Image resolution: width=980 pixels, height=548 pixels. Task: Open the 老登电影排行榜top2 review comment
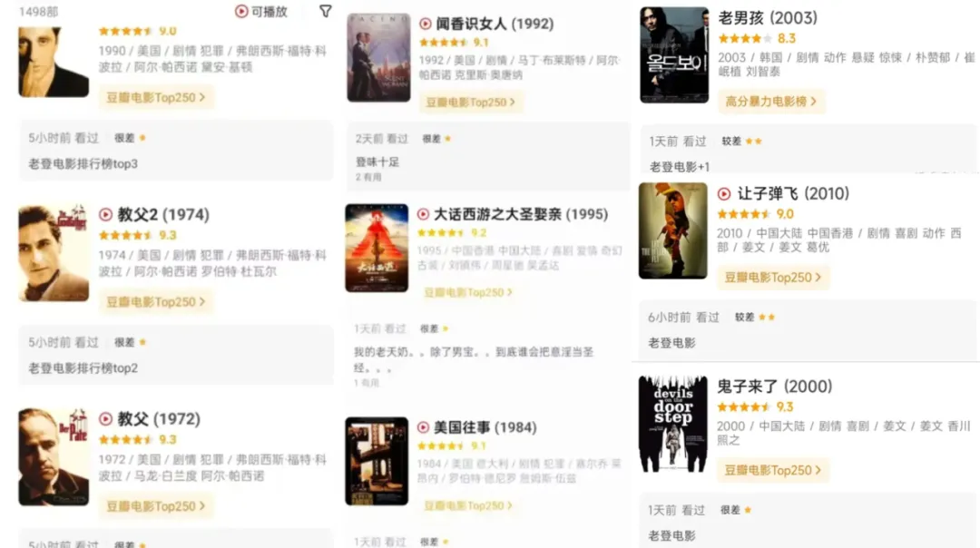[x=83, y=368]
